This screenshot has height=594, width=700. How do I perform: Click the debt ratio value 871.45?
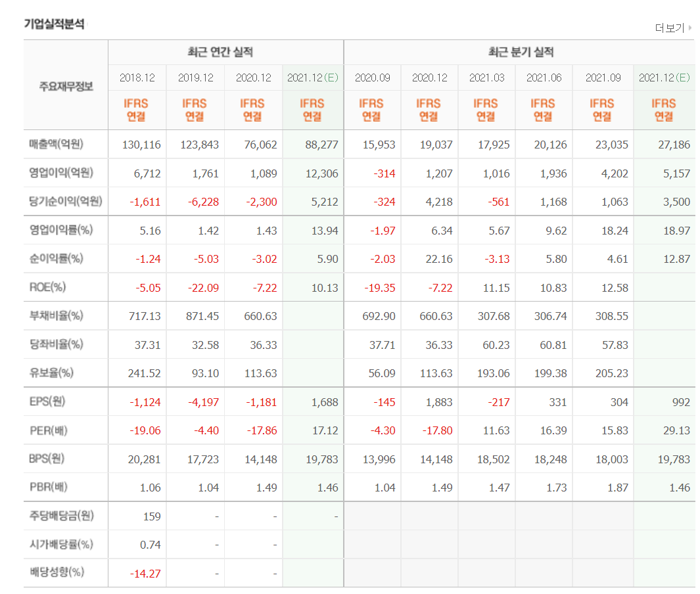point(202,317)
